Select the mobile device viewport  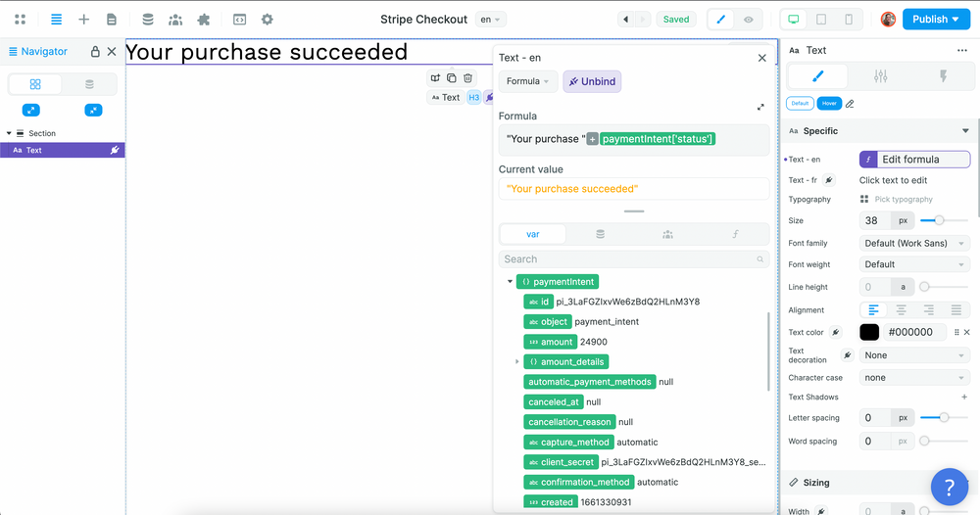[849, 20]
